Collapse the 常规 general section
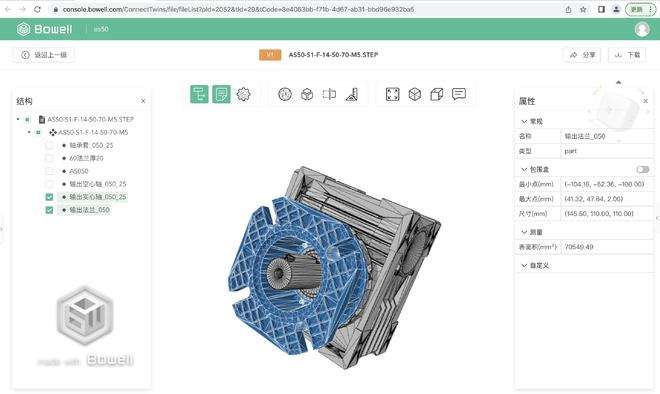Image resolution: width=660 pixels, height=394 pixels. pos(524,121)
